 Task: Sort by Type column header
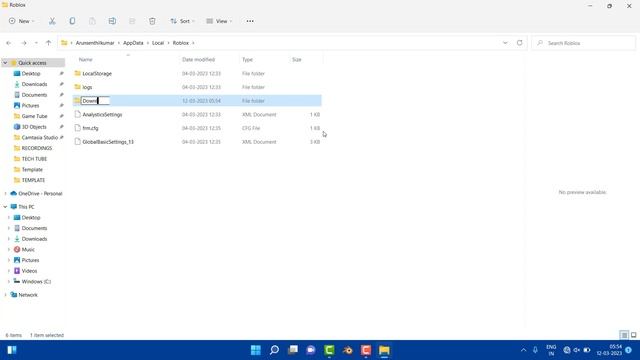(247, 60)
